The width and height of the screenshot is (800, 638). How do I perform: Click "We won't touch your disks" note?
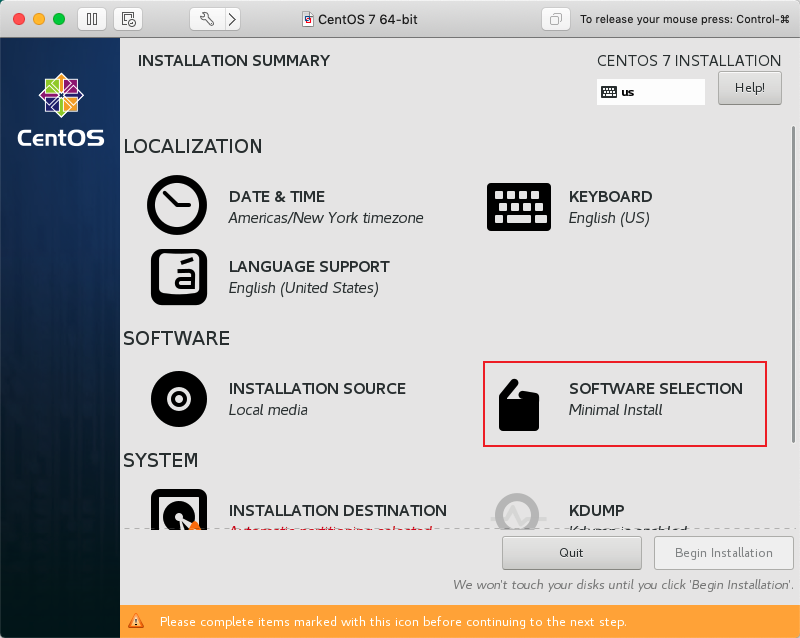(x=623, y=584)
